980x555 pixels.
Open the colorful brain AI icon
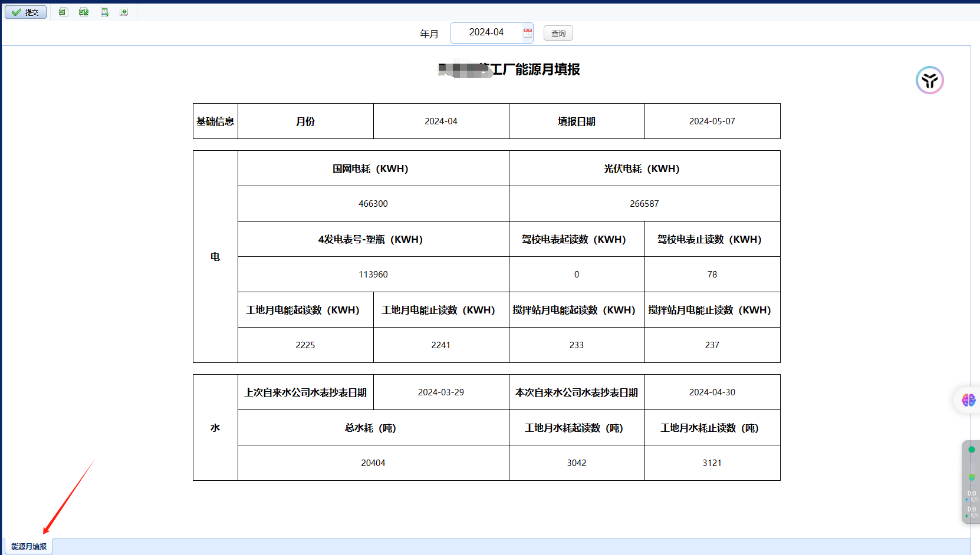[x=968, y=400]
